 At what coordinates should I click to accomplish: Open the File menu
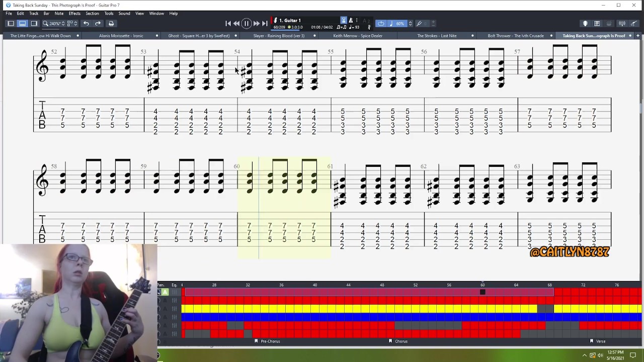[9, 14]
